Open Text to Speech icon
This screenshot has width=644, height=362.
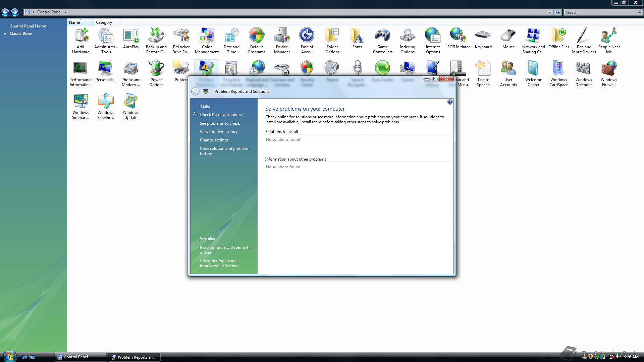coord(483,73)
